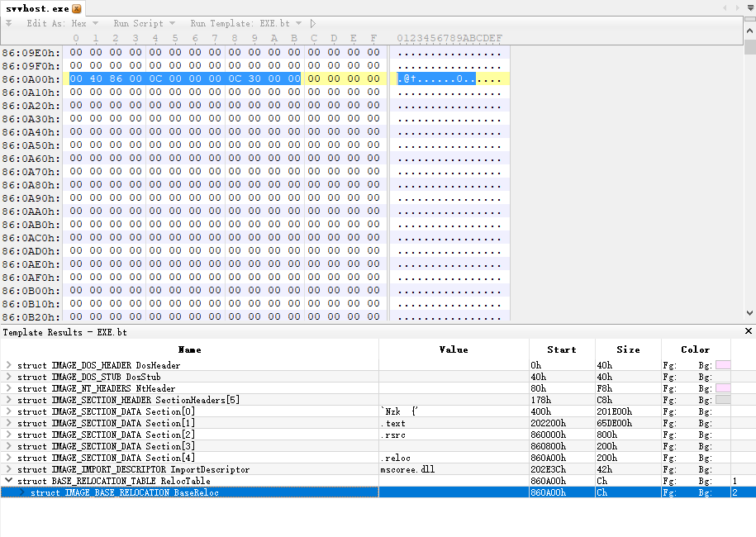The height and width of the screenshot is (537, 756).
Task: Open the file tab list dropdown arrow
Action: (750, 7)
